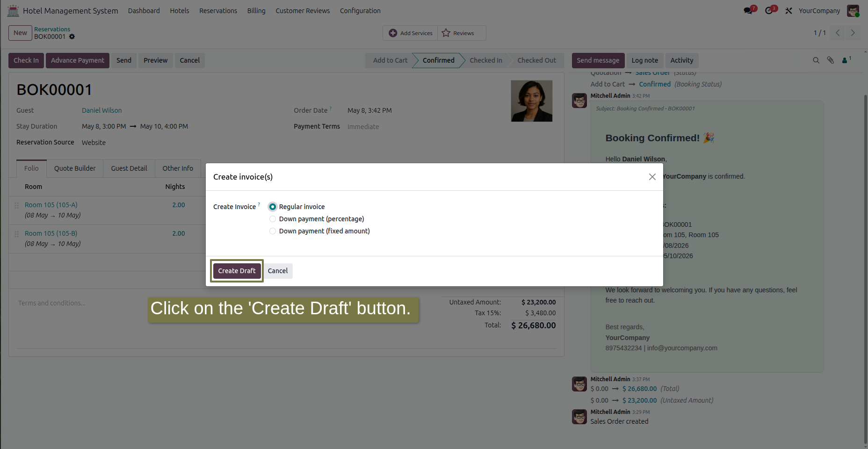Click the Order Date May 8, 3:42 PM
Image resolution: width=868 pixels, height=449 pixels.
coord(369,110)
